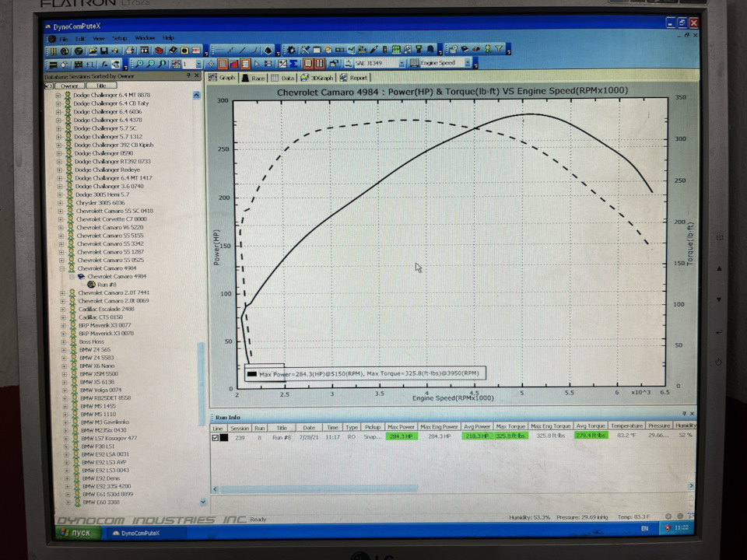Screen dimensions: 747x560
Task: Toggle the highlighted orange table-list button
Action: click(x=246, y=64)
